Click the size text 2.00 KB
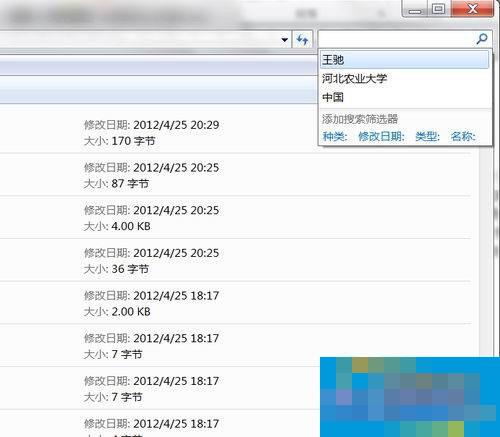Screen dimensions: 500x437 (x=131, y=312)
